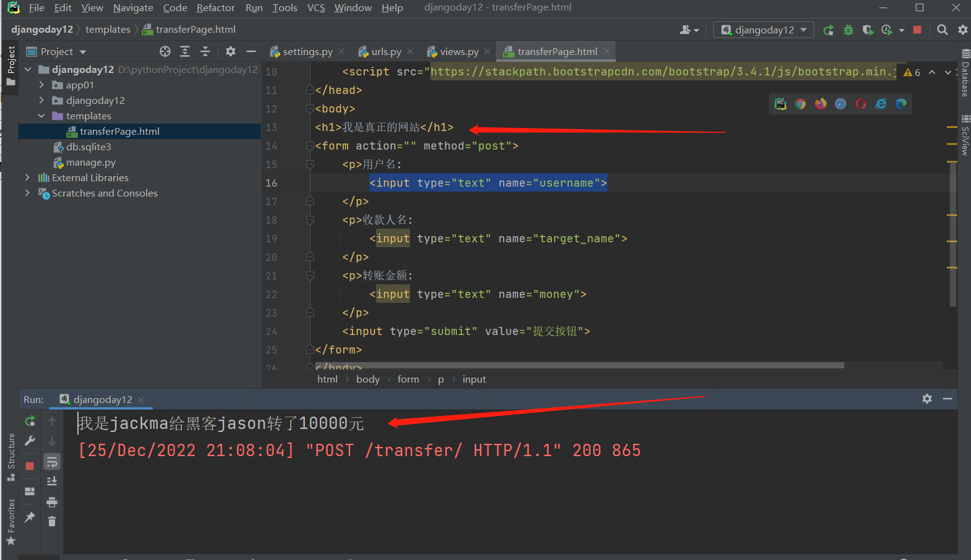Fold the body block at line 12
Viewport: 971px width, 560px height.
coord(310,109)
